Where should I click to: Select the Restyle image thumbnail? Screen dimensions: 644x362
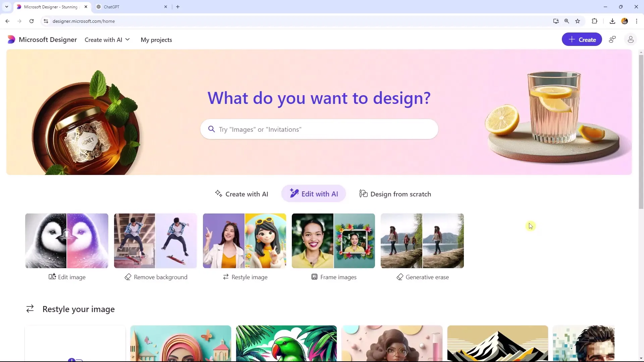(245, 240)
